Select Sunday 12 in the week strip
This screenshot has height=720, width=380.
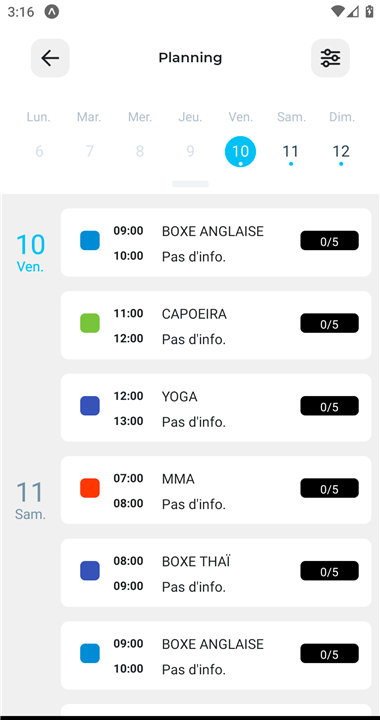click(x=341, y=152)
